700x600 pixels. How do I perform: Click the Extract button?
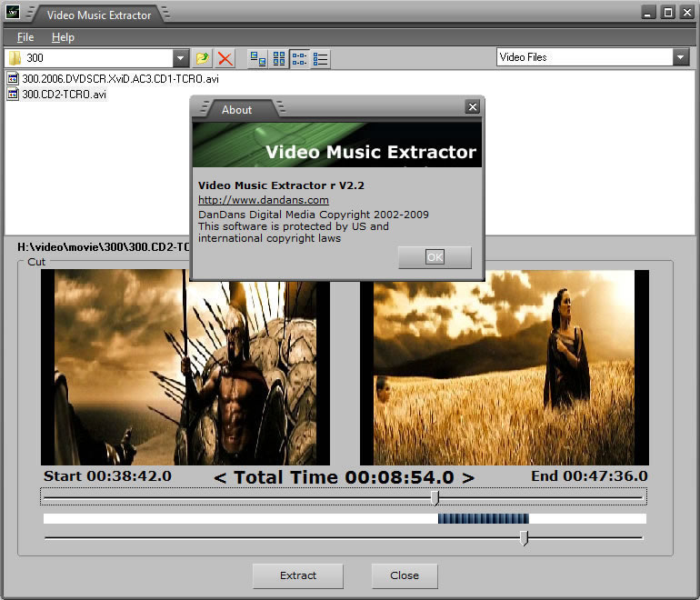pyautogui.click(x=298, y=575)
